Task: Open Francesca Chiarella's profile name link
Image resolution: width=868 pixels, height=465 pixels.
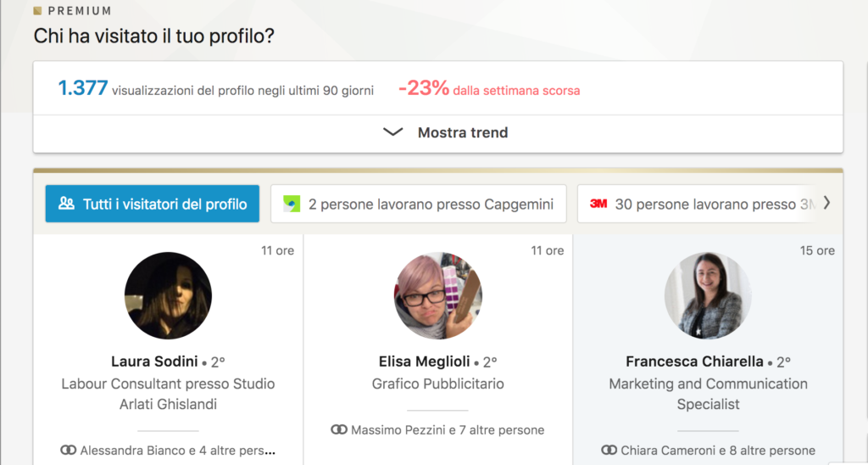Action: coord(694,361)
